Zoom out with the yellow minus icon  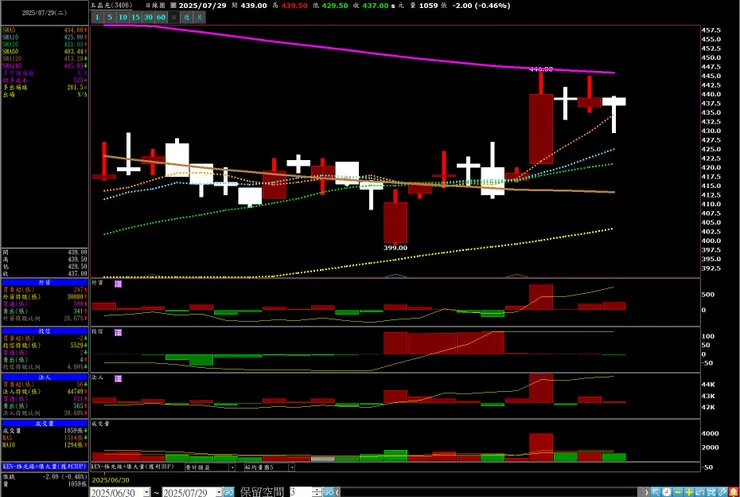tap(678, 492)
